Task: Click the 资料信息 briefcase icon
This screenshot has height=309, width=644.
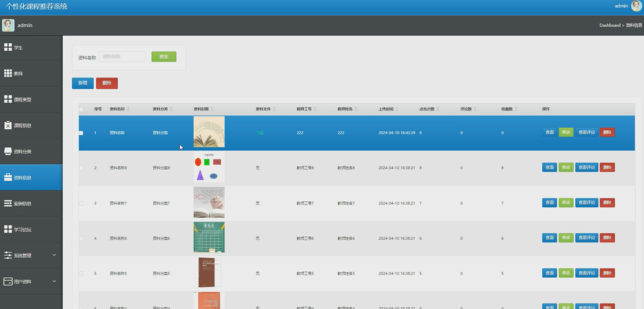Action: point(8,177)
